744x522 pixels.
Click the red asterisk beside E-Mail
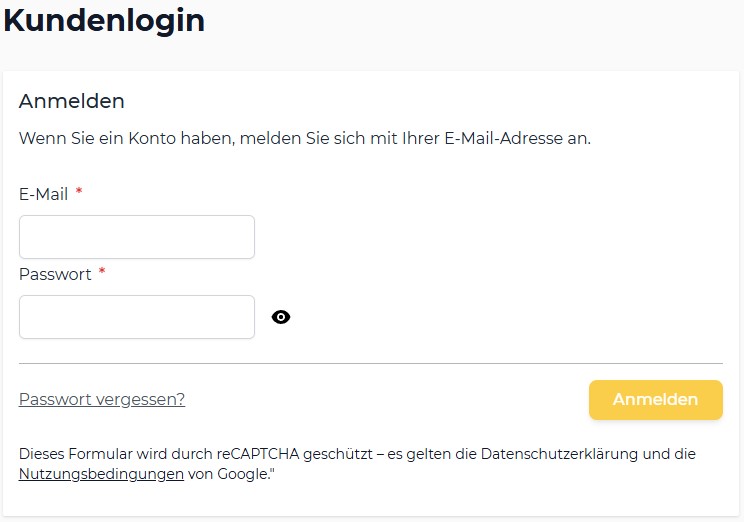click(79, 191)
